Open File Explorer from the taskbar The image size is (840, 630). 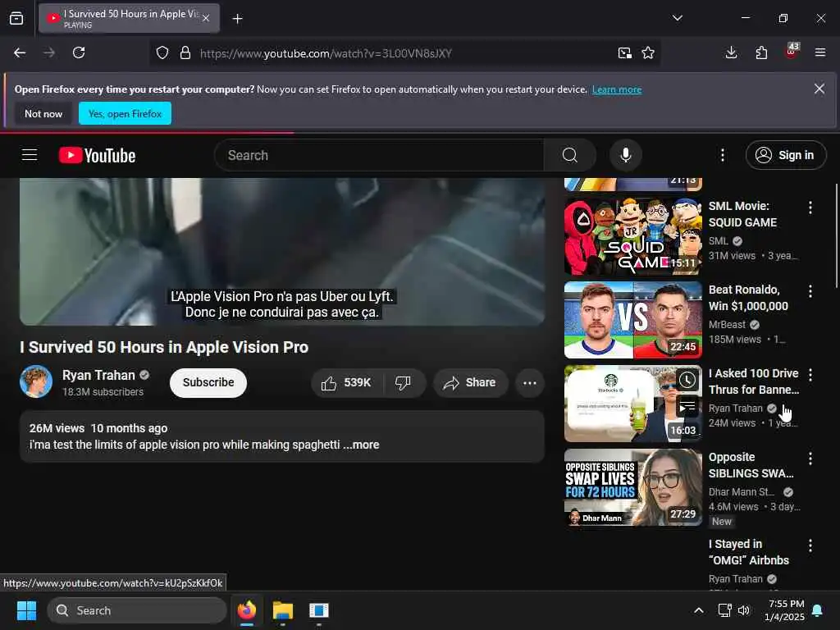click(x=282, y=610)
